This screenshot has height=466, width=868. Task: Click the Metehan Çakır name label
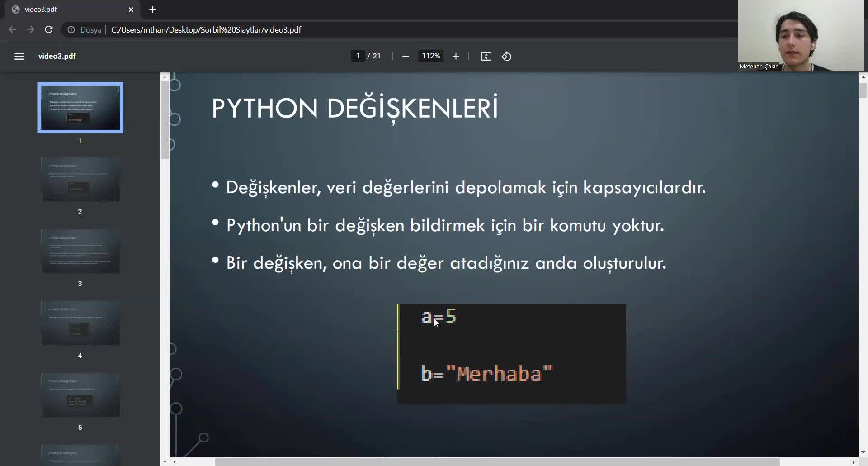click(759, 67)
